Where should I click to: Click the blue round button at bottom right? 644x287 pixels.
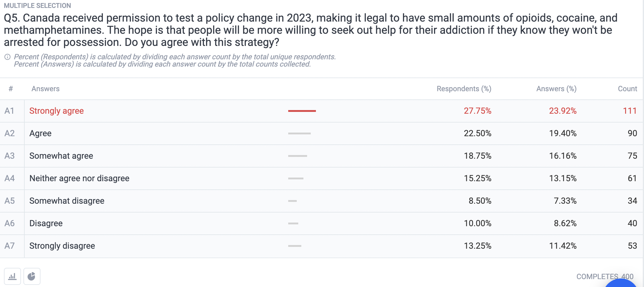pyautogui.click(x=621, y=284)
